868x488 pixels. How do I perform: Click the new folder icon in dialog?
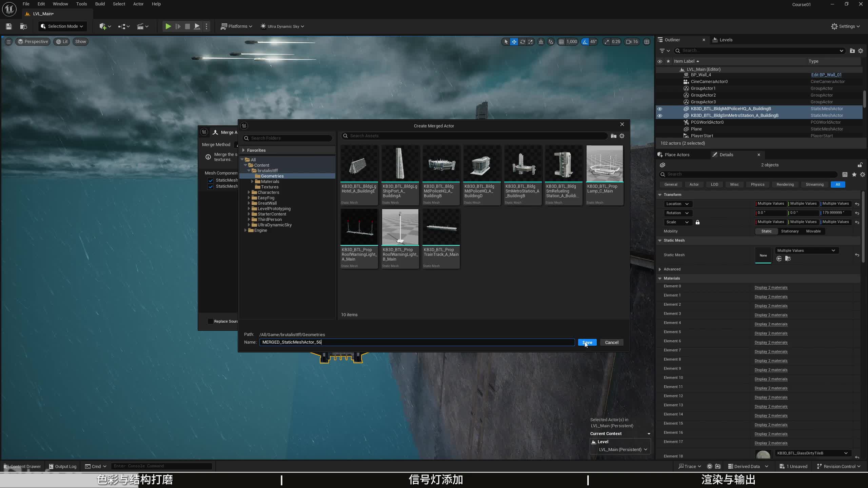(x=613, y=136)
